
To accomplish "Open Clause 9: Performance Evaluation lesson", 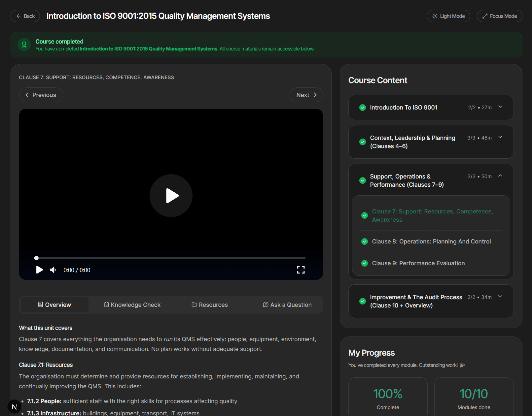I will pyautogui.click(x=431, y=263).
